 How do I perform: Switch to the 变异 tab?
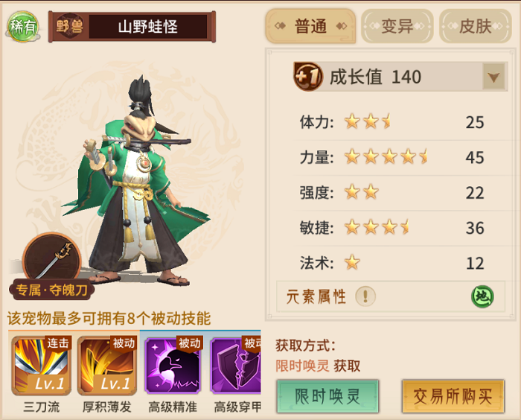[397, 26]
